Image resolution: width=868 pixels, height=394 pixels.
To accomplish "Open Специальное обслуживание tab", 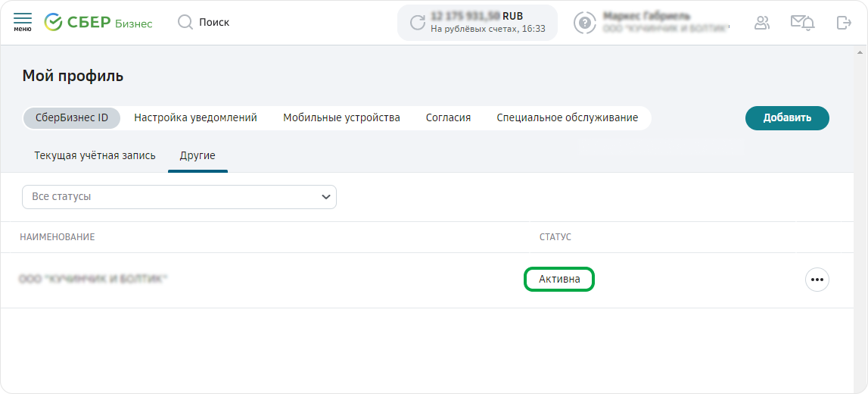I will 568,118.
